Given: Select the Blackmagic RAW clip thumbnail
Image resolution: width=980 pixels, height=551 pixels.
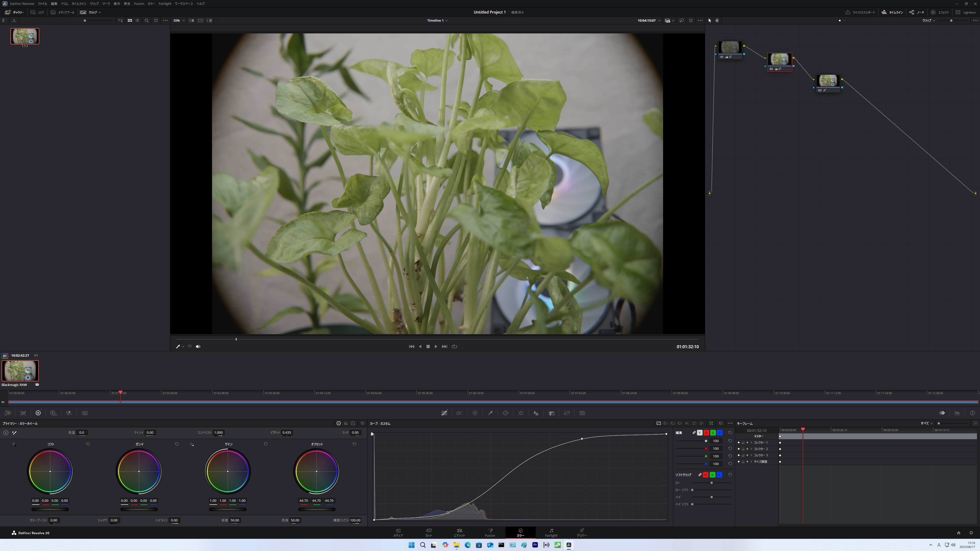Looking at the screenshot, I should pos(20,371).
